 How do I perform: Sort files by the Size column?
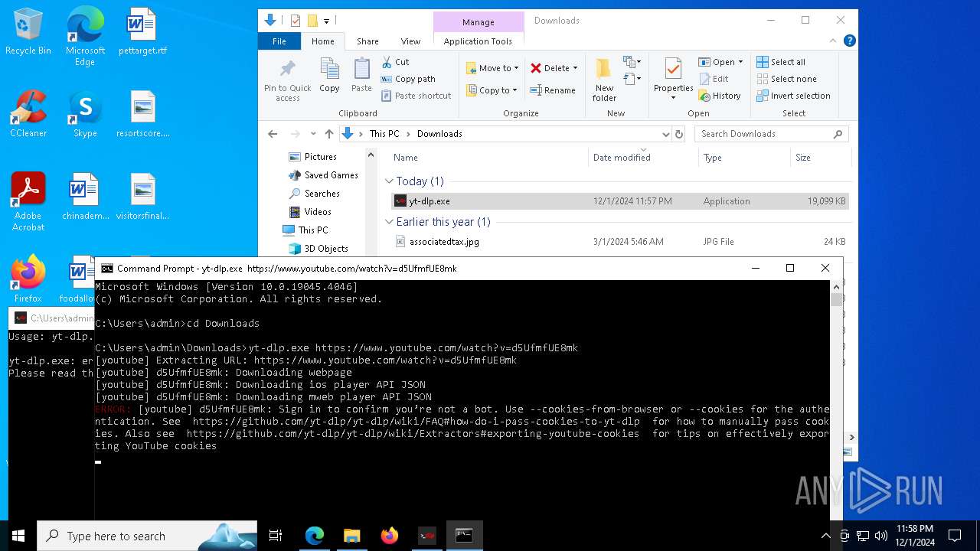pos(820,158)
